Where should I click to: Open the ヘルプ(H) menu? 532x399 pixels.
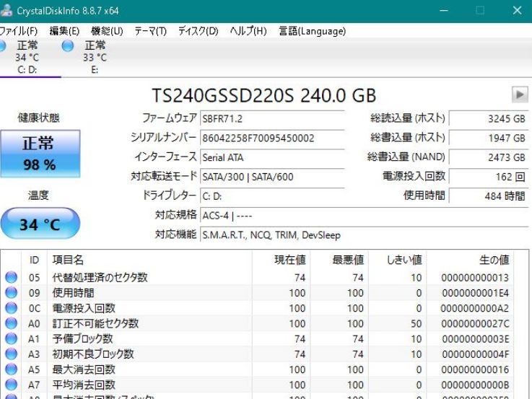[248, 31]
